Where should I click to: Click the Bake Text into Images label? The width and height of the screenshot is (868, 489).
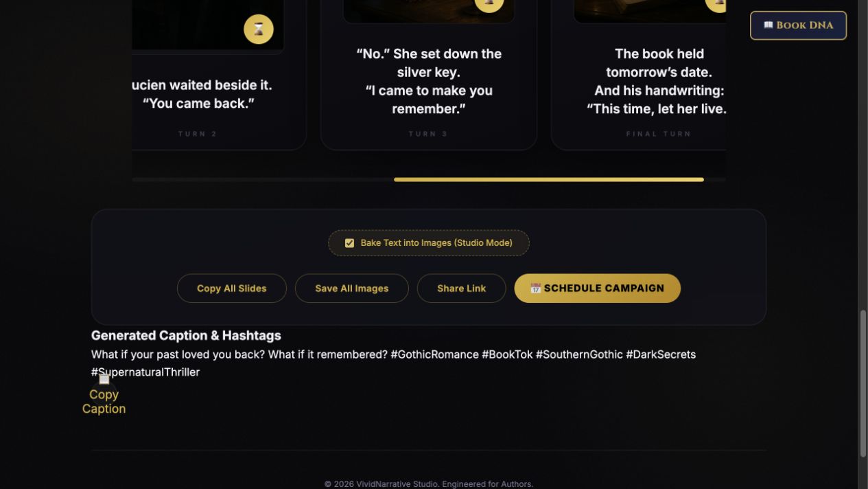436,243
